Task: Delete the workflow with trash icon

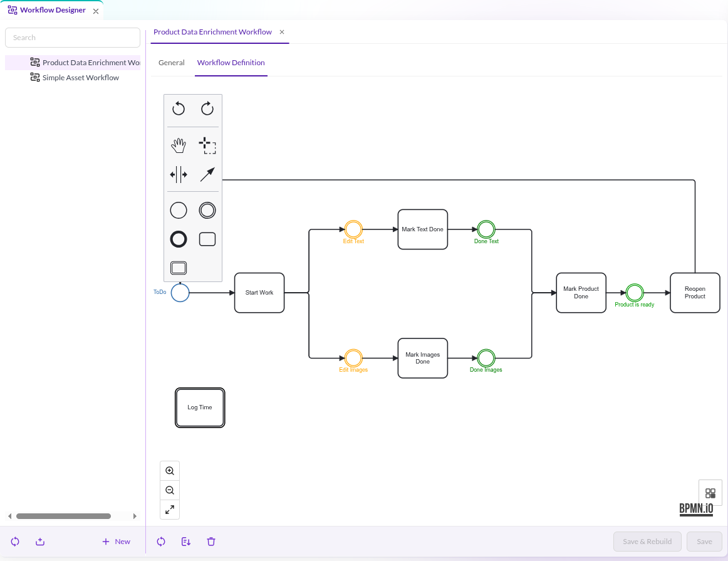Action: [211, 542]
